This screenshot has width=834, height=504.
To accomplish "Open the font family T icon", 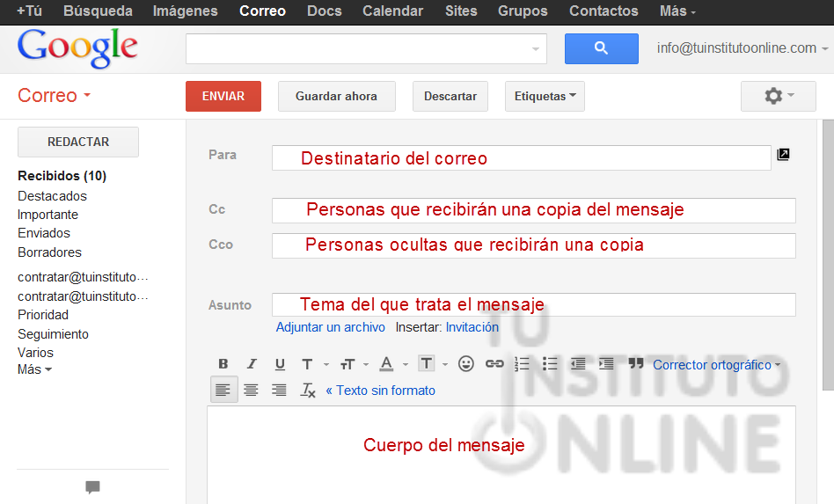I will [307, 364].
